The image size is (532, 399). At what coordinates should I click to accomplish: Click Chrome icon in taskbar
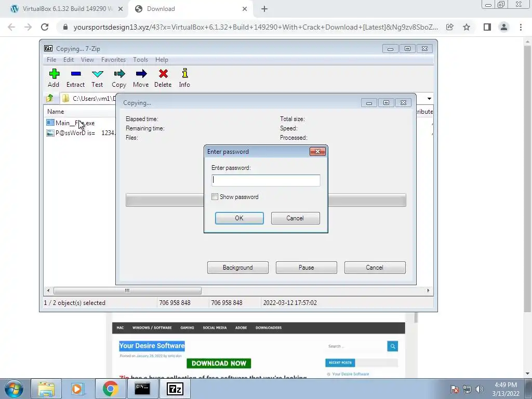pyautogui.click(x=110, y=389)
